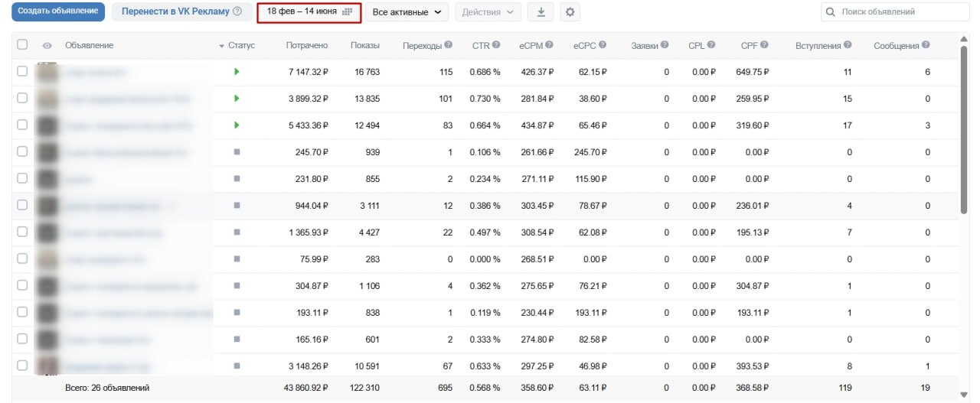This screenshot has width=980, height=403.
Task: Tick the select-all checkbox in header
Action: pos(22,44)
